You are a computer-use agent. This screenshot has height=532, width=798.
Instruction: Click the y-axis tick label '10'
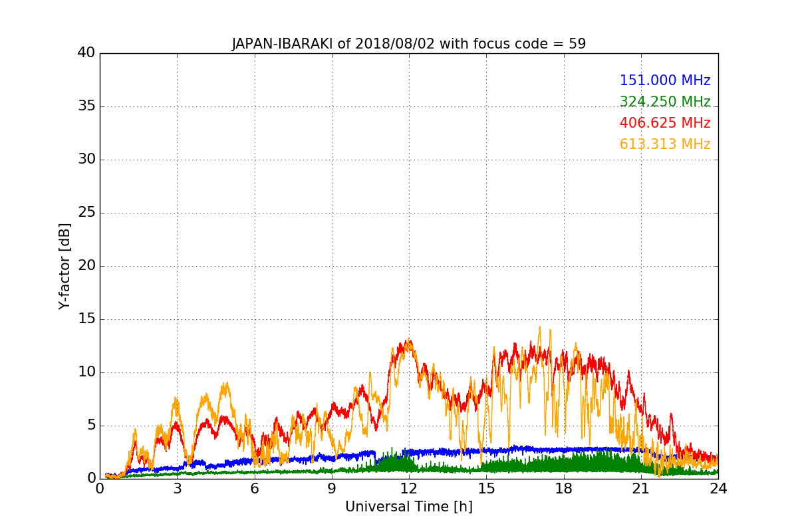click(x=86, y=372)
